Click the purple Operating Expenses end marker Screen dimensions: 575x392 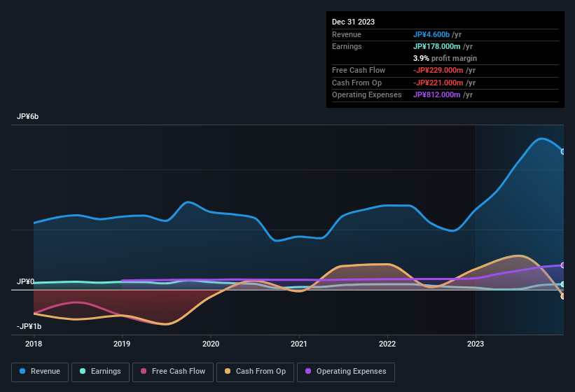tap(563, 265)
